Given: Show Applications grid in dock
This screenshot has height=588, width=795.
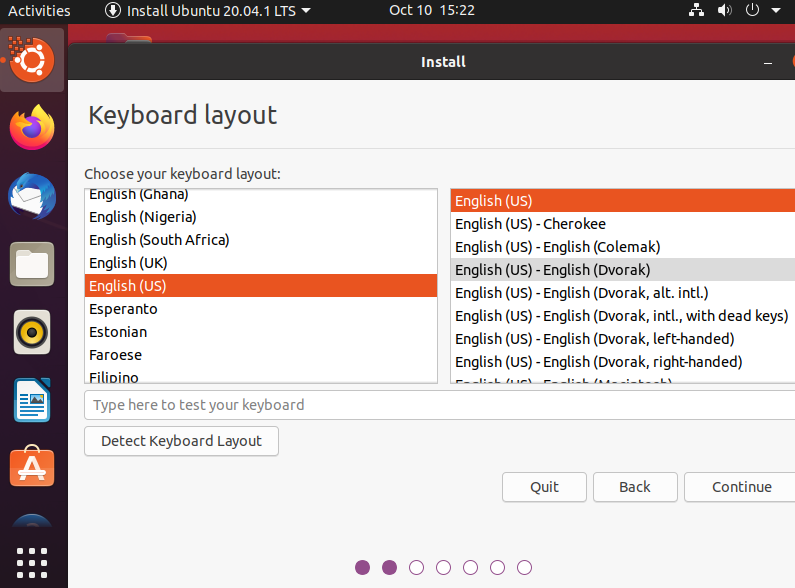Looking at the screenshot, I should (32, 562).
